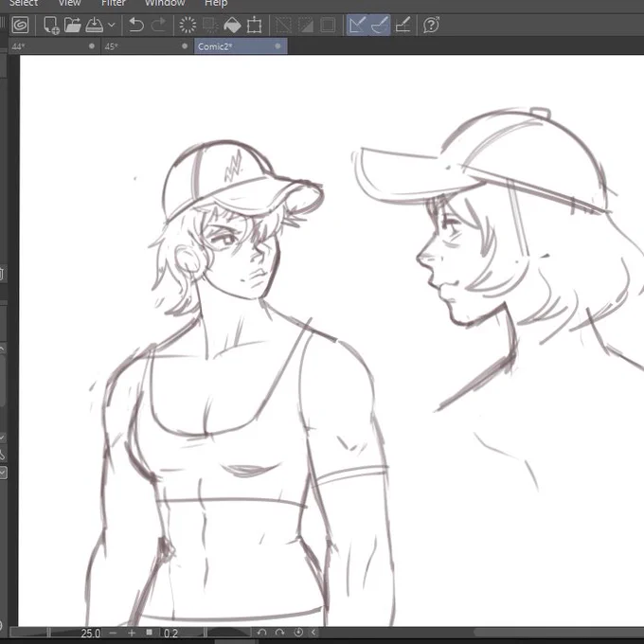Toggle Snap to Grid
644x644 pixels.
click(402, 25)
